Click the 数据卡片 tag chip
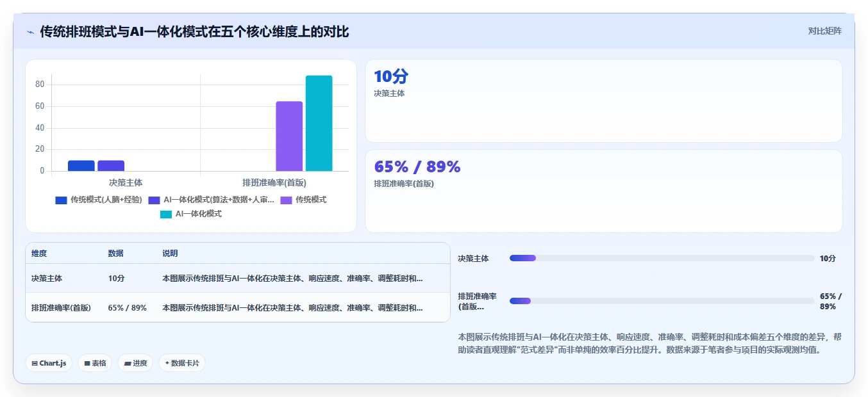 182,363
